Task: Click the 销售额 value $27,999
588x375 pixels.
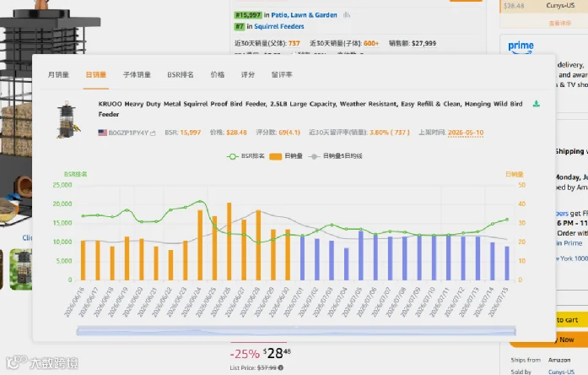Action: [423, 43]
